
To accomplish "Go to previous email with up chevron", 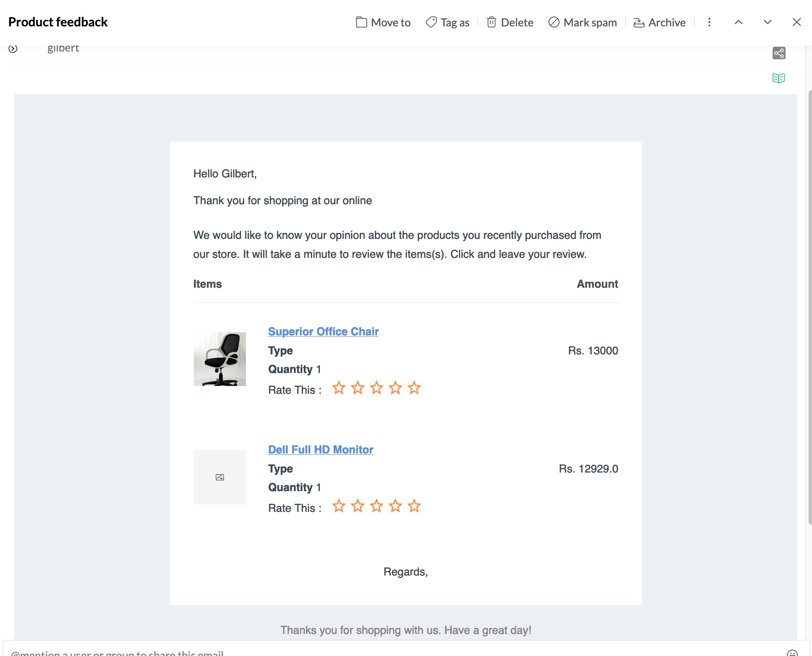I will coord(738,23).
